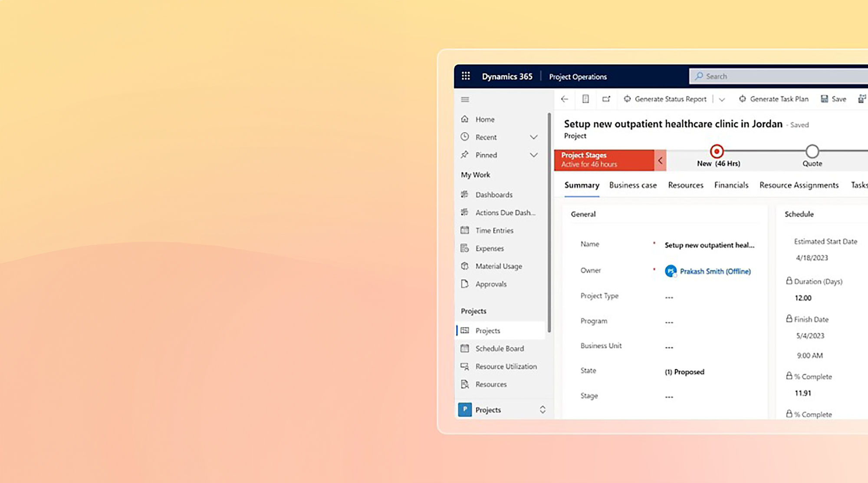
Task: Click the Expenses icon
Action: (465, 248)
